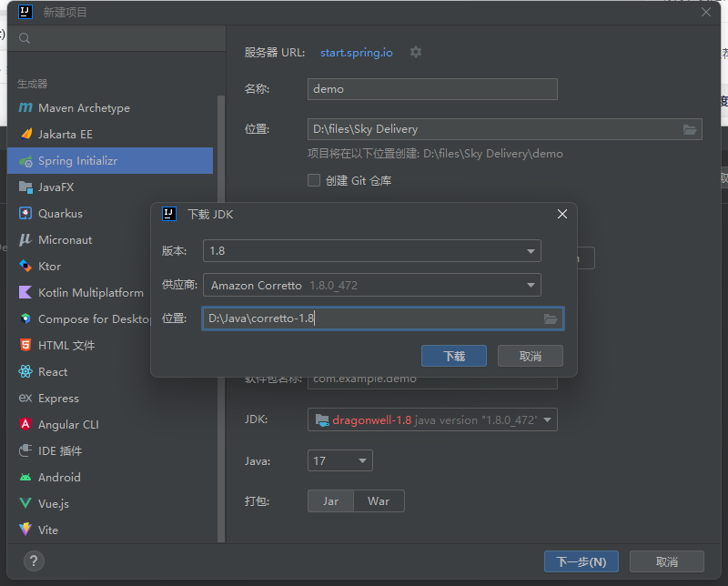This screenshot has height=586, width=728.
Task: Select the Ktor generator entry
Action: 79,266
